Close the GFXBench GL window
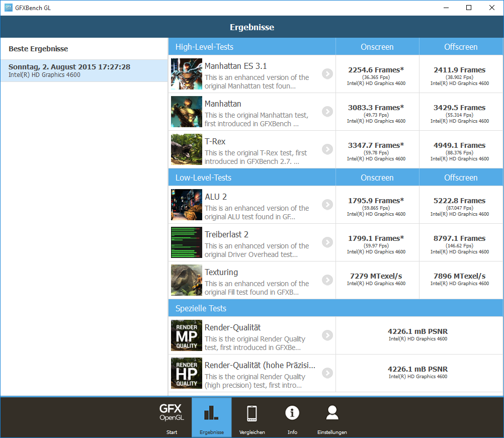The image size is (504, 438). [492, 8]
